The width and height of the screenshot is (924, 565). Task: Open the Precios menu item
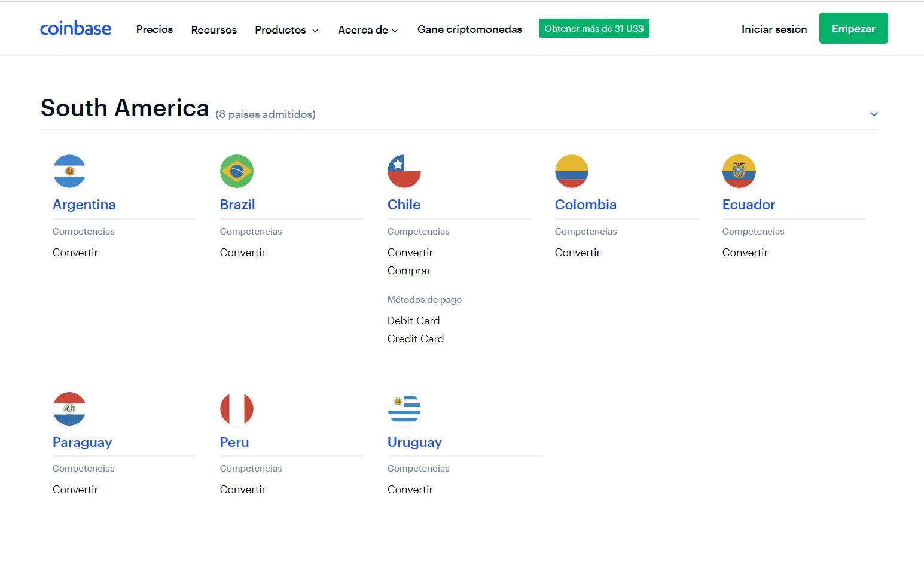pos(154,29)
